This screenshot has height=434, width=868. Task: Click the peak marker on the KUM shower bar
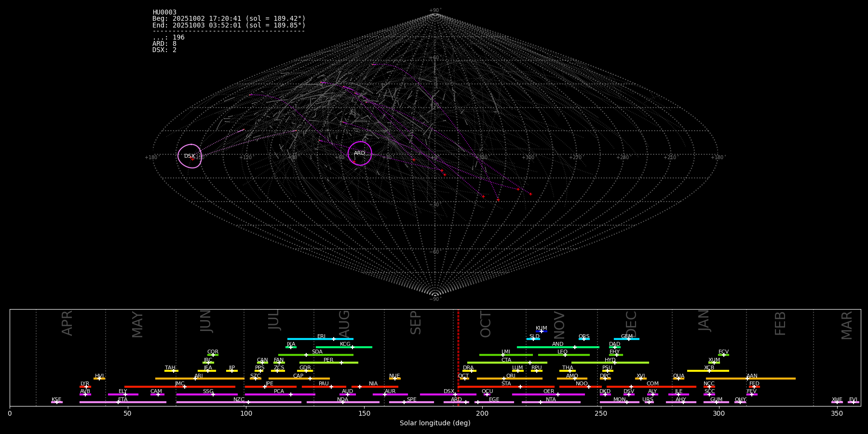tap(542, 331)
